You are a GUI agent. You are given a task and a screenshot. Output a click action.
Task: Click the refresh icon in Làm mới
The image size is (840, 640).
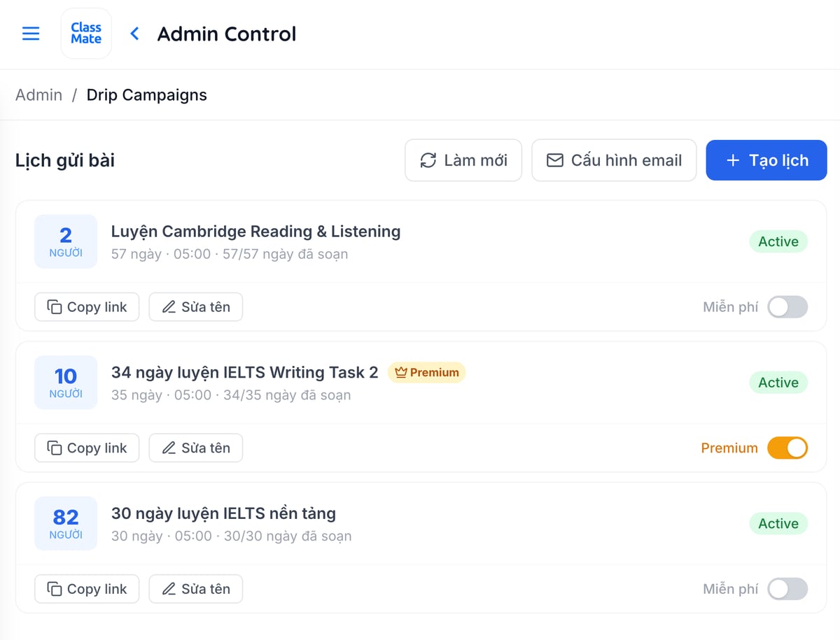(x=428, y=160)
